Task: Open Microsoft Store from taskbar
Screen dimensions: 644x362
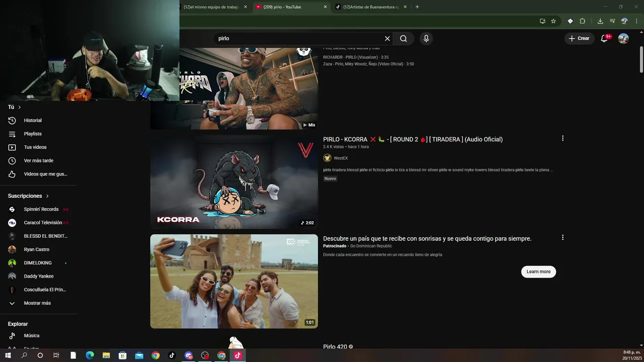Action: click(x=123, y=355)
